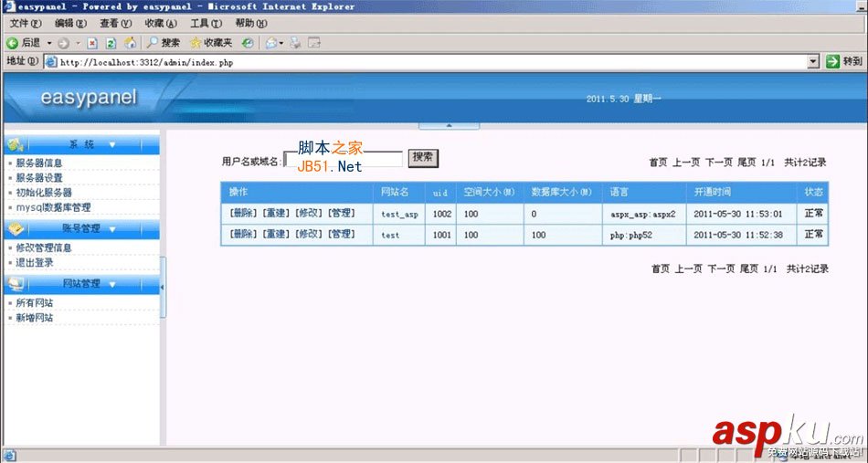The width and height of the screenshot is (868, 463).
Task: Go to the Home page icon
Action: (x=130, y=43)
